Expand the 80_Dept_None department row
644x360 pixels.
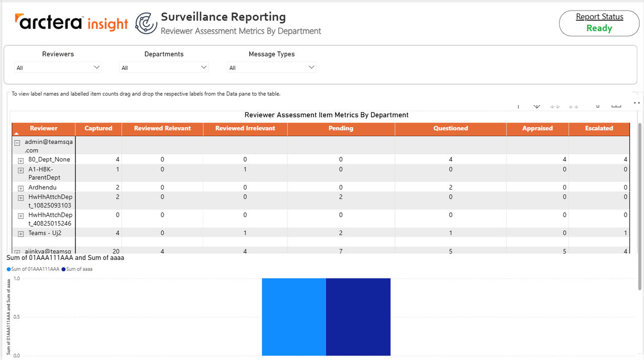point(21,161)
